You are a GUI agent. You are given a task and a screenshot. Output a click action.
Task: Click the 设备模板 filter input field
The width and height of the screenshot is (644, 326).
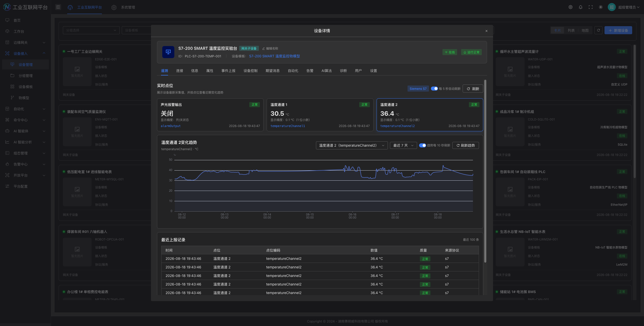click(x=136, y=30)
